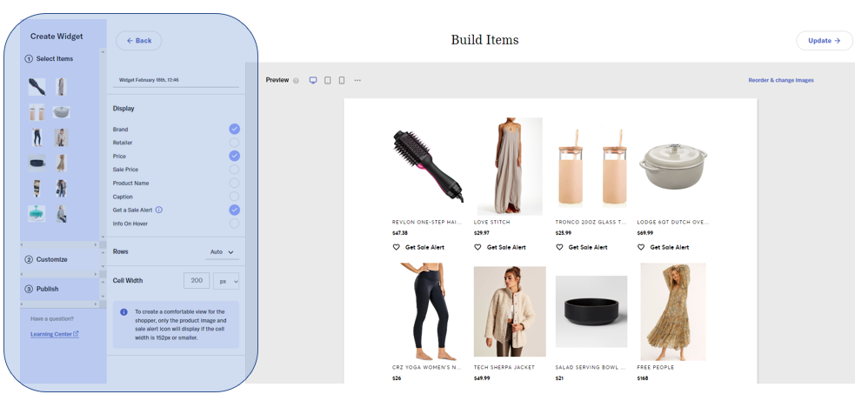
Task: Click the Cell Width input field
Action: [197, 281]
